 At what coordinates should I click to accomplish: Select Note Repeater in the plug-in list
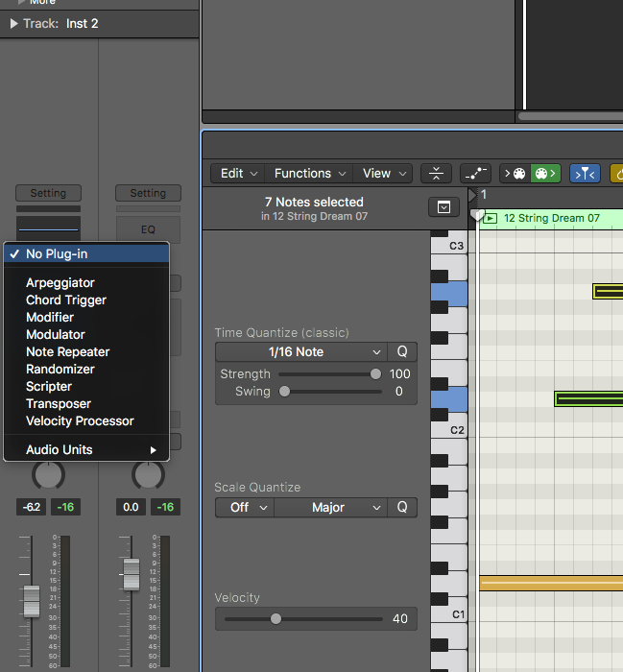click(x=68, y=352)
